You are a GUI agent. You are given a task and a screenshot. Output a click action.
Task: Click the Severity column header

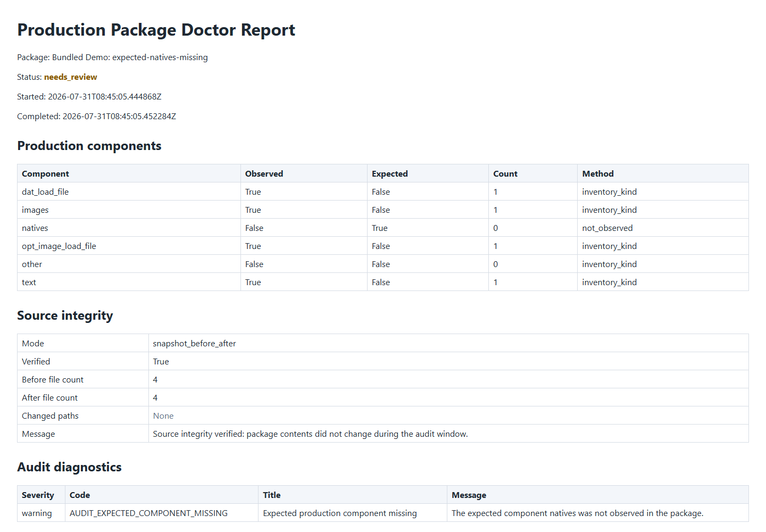point(41,495)
